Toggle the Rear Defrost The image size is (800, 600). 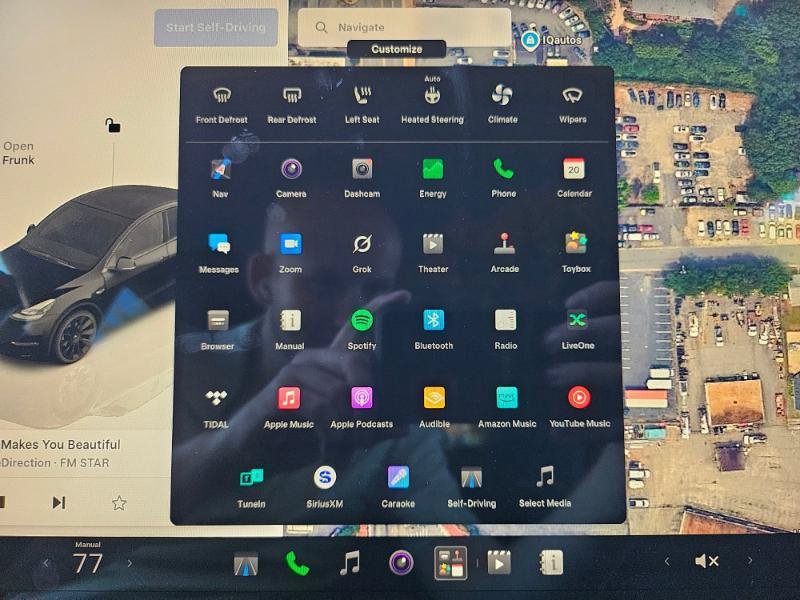point(292,95)
